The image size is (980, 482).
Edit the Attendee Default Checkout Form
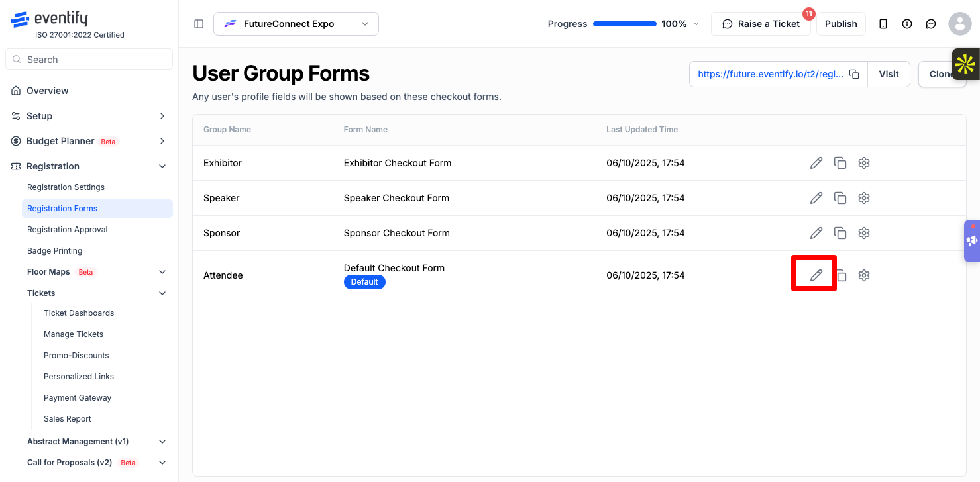pos(816,275)
